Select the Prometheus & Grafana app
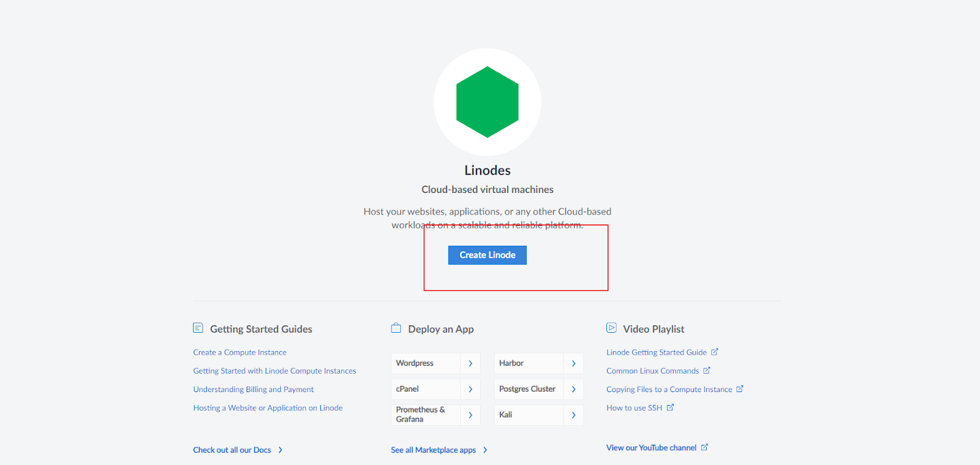The height and width of the screenshot is (465, 980). (x=426, y=415)
